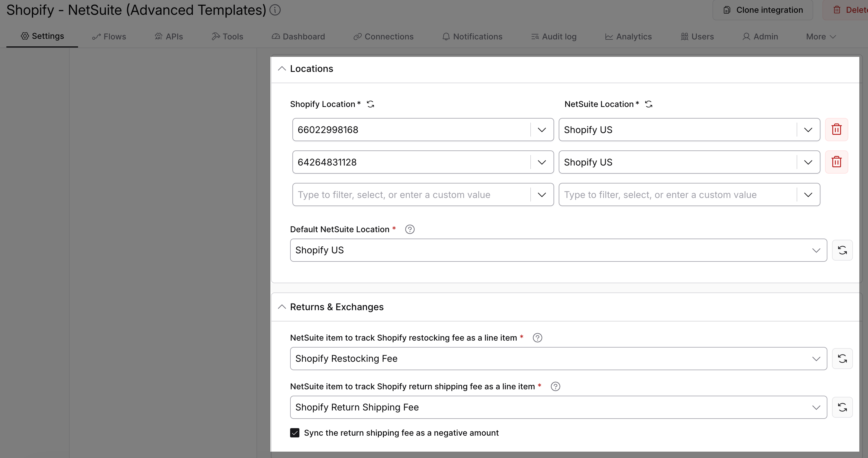This screenshot has height=458, width=868.
Task: Expand the More menu
Action: coord(821,37)
